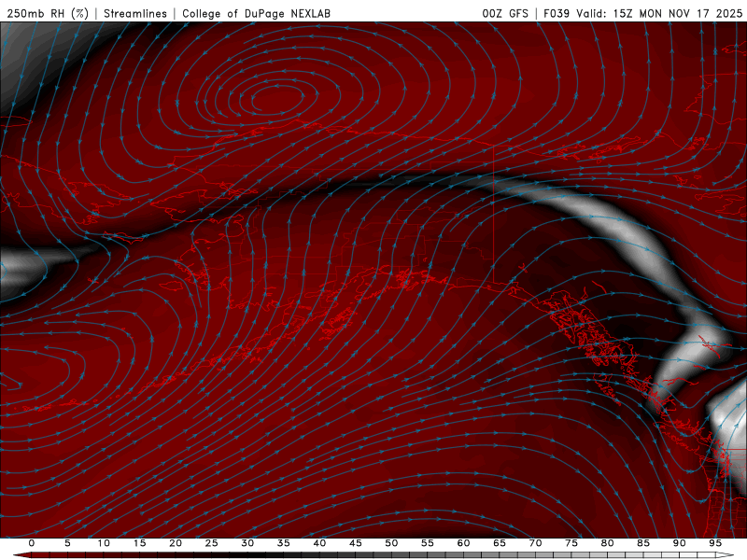Click the 5 value on the colorbar scale
Screen dimensions: 747x560
coord(67,543)
